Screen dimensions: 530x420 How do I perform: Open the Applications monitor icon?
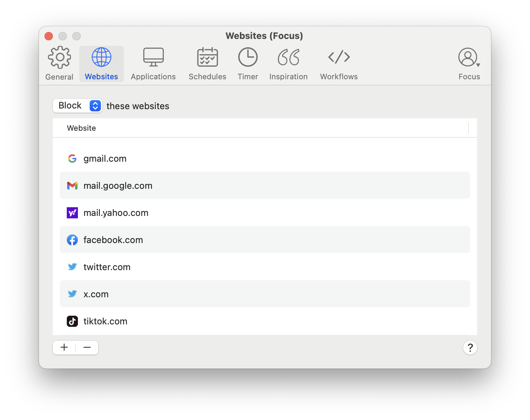coord(153,57)
